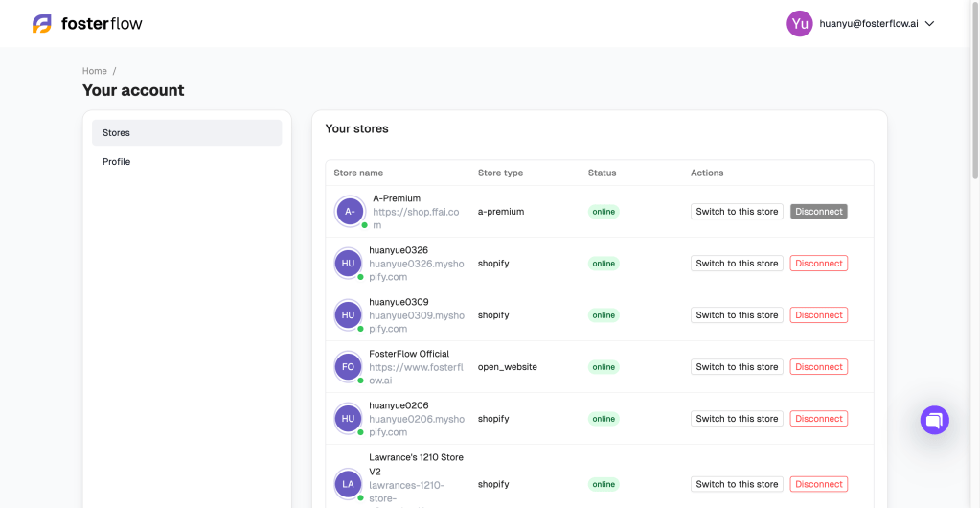Open the huanyue0206.myshopify.com URL
The image size is (980, 508).
(x=417, y=426)
